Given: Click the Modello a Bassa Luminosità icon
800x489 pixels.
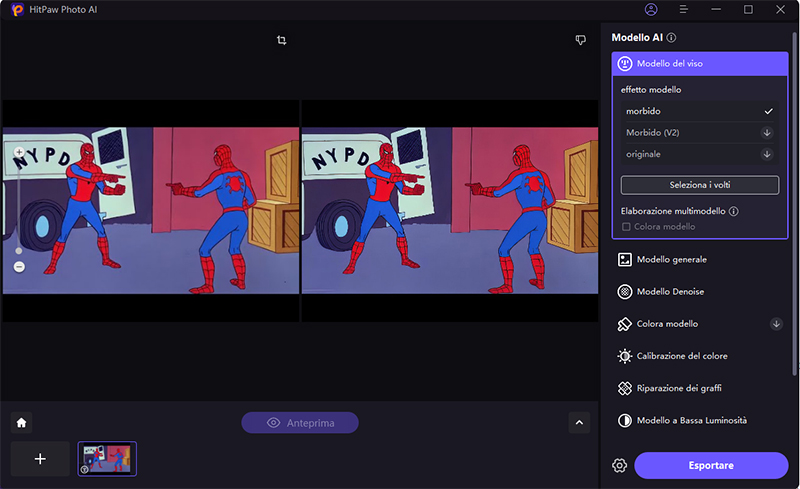Looking at the screenshot, I should coord(624,421).
